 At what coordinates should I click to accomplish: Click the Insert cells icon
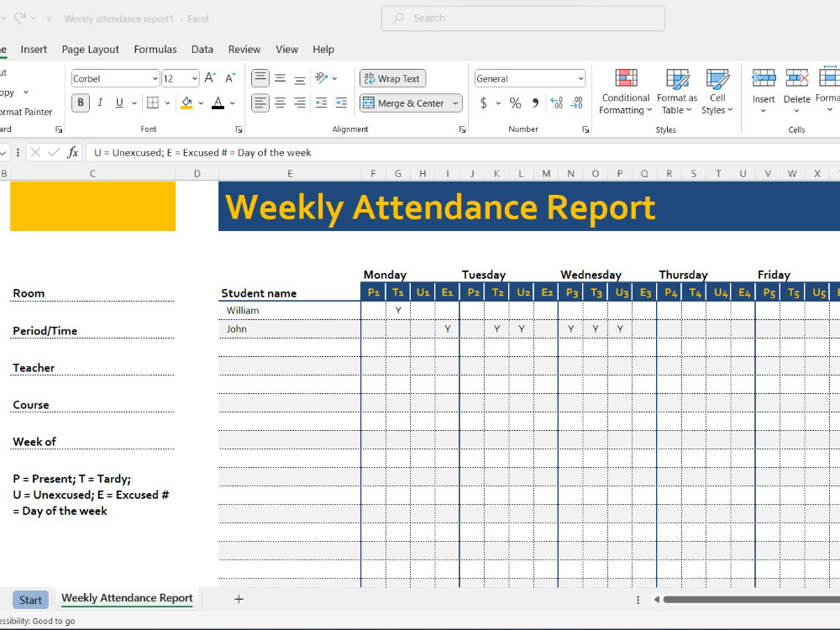[x=764, y=78]
